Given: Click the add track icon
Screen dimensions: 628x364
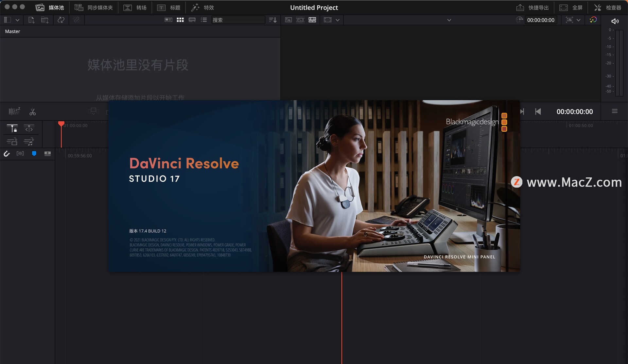Looking at the screenshot, I should coord(47,154).
